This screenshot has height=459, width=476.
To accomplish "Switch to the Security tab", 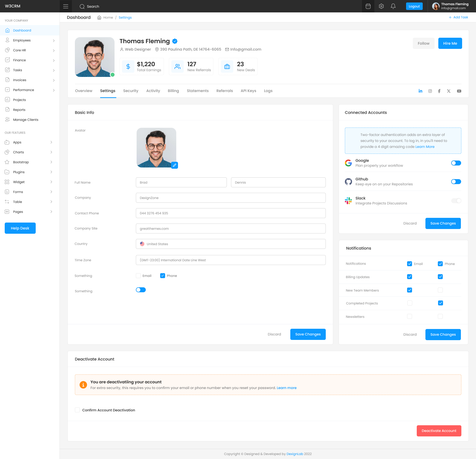I will pos(131,91).
